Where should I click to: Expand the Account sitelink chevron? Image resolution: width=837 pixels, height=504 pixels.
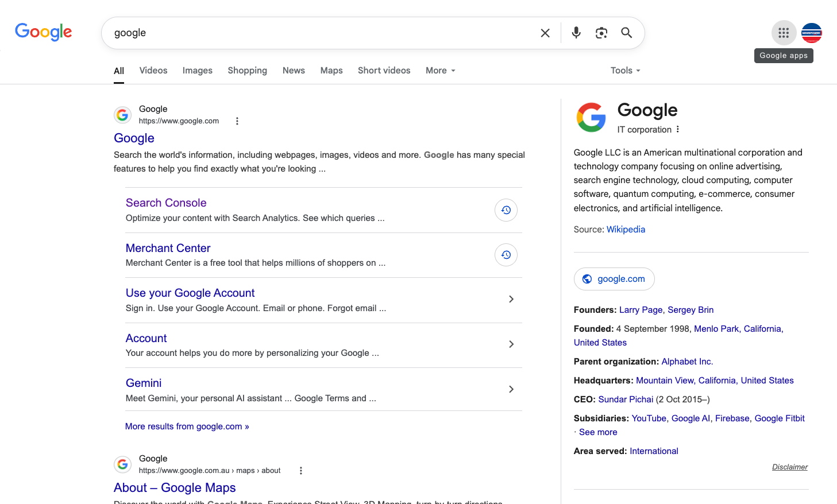(511, 344)
